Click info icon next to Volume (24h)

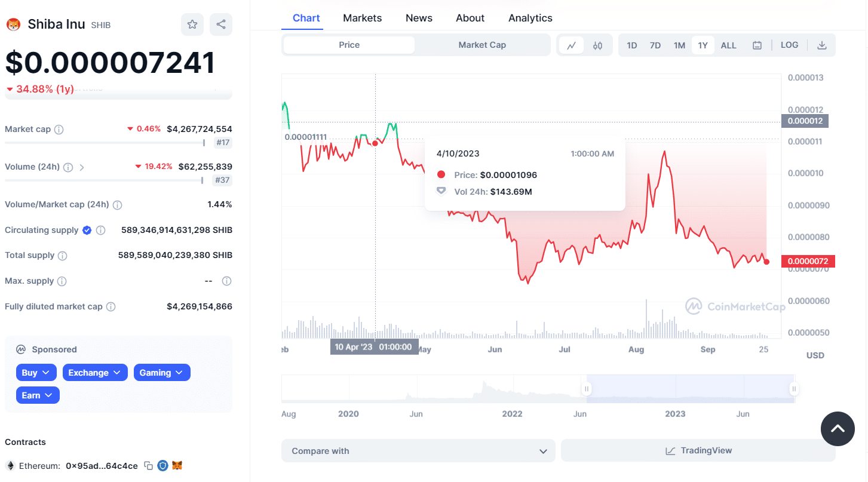68,167
